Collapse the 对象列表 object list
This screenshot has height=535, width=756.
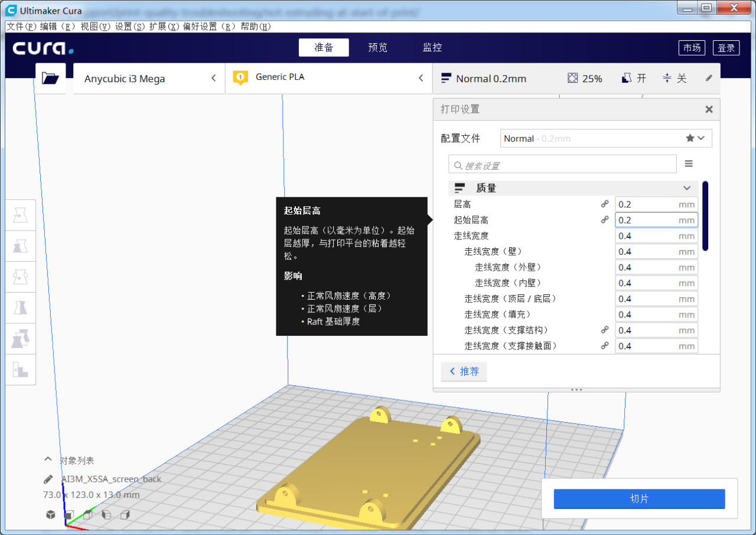click(48, 460)
